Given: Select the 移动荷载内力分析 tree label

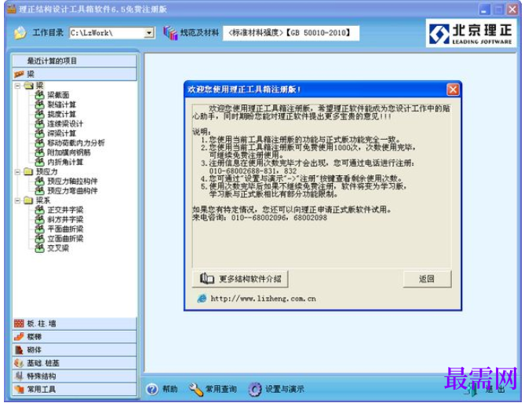Looking at the screenshot, I should (x=76, y=142).
